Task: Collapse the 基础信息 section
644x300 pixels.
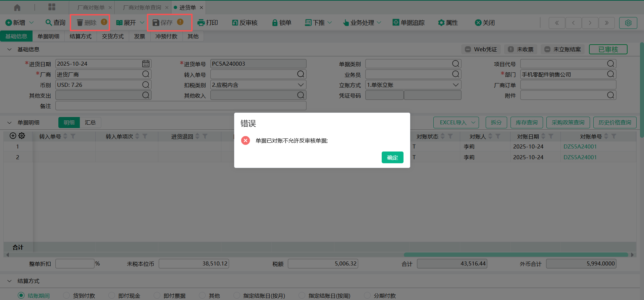Action: (x=9, y=49)
